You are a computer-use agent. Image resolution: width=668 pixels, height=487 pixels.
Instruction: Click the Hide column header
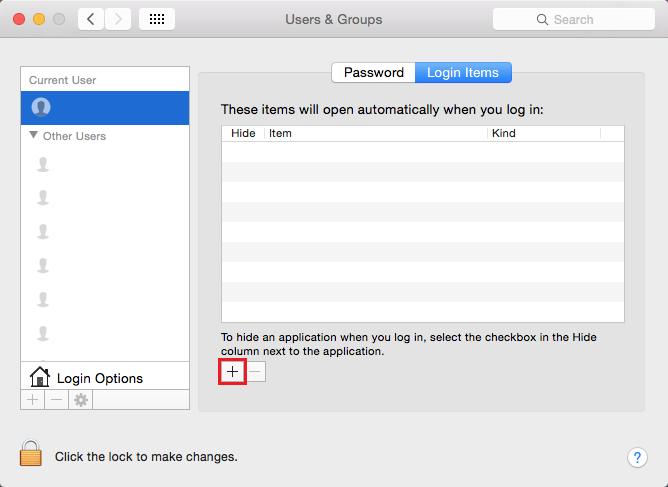click(x=243, y=133)
